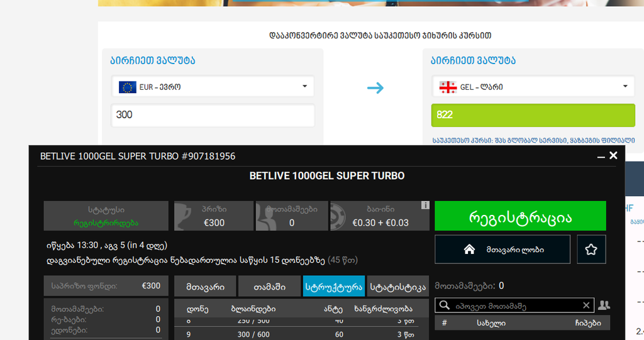Screen dimensions: 644x340
Task: Minimize the BETLIVE tournament window
Action: [601, 156]
